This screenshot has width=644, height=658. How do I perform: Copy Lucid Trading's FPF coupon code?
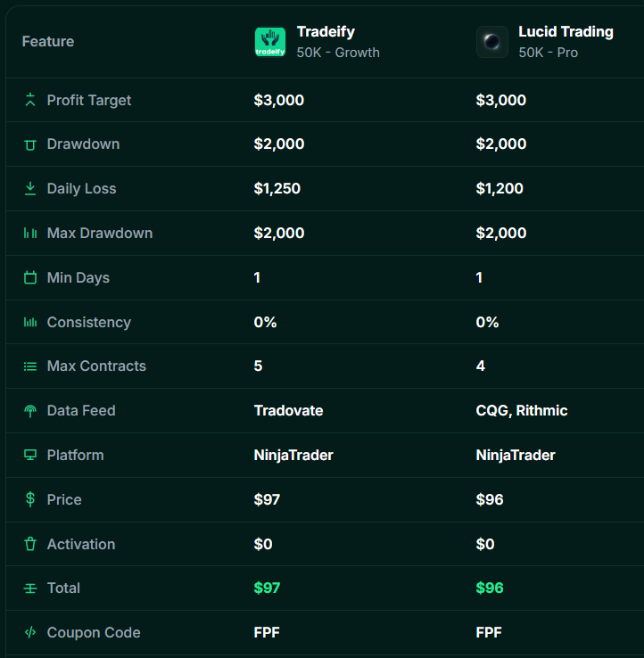pyautogui.click(x=489, y=632)
